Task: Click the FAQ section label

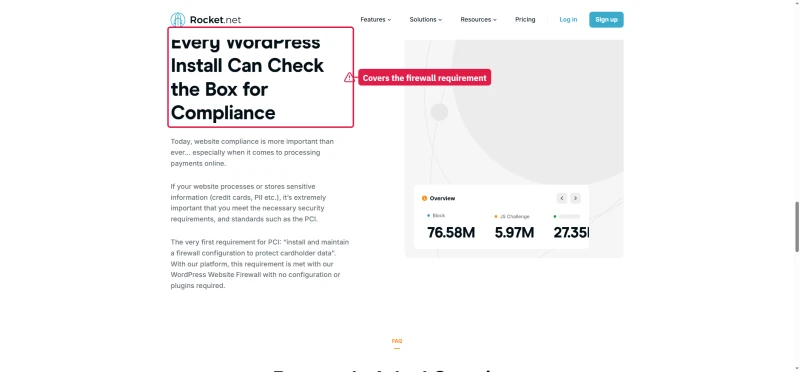Action: (396, 341)
